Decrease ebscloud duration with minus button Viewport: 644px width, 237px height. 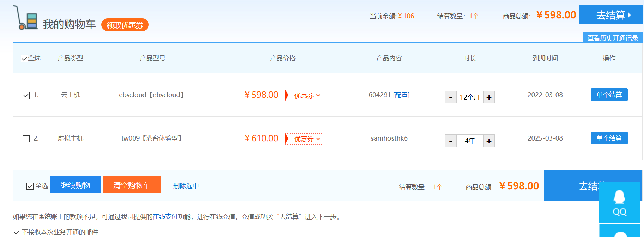click(451, 97)
